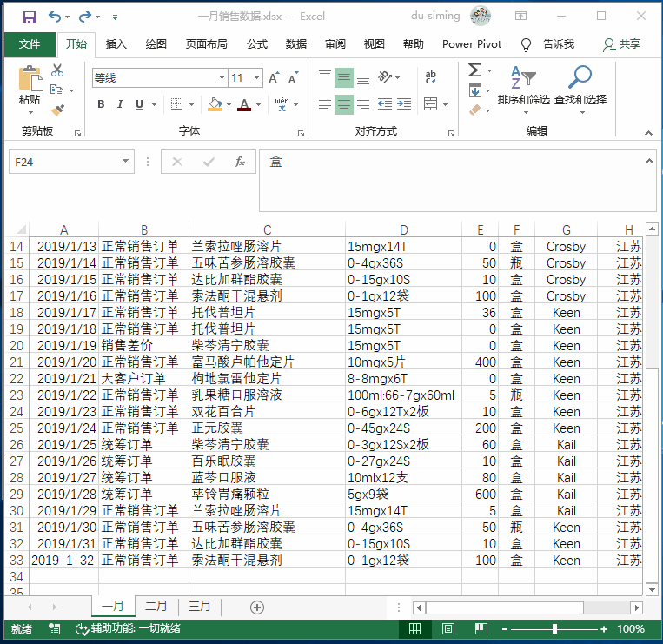Open the font size dropdown showing 11
Viewport: 663px width, 644px height.
(x=258, y=78)
